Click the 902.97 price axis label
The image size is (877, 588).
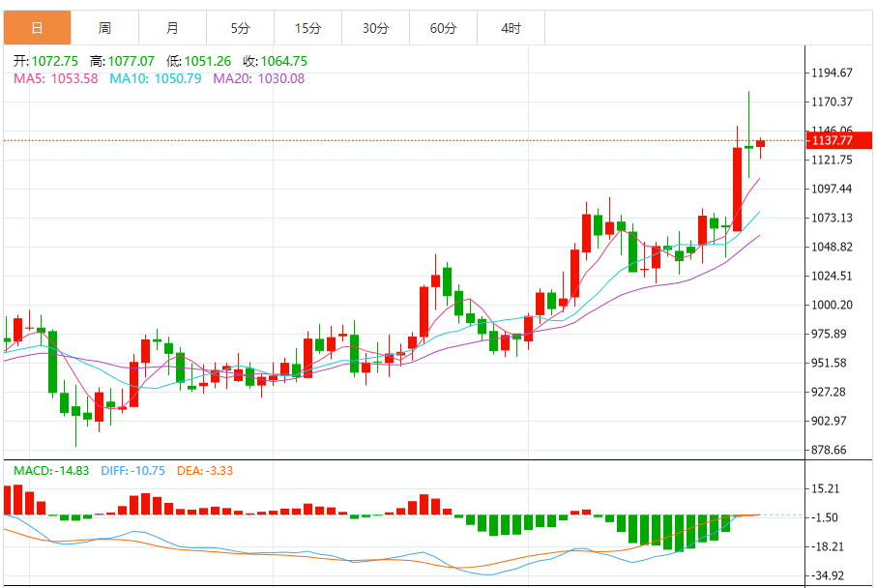pyautogui.click(x=829, y=421)
